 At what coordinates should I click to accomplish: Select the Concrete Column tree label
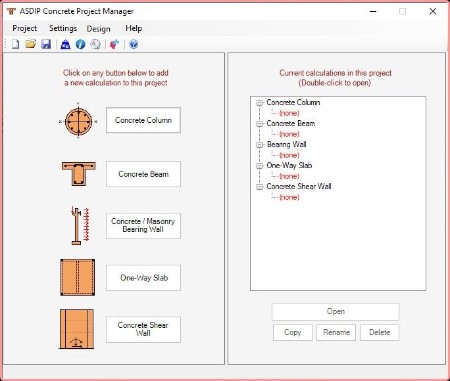[293, 103]
